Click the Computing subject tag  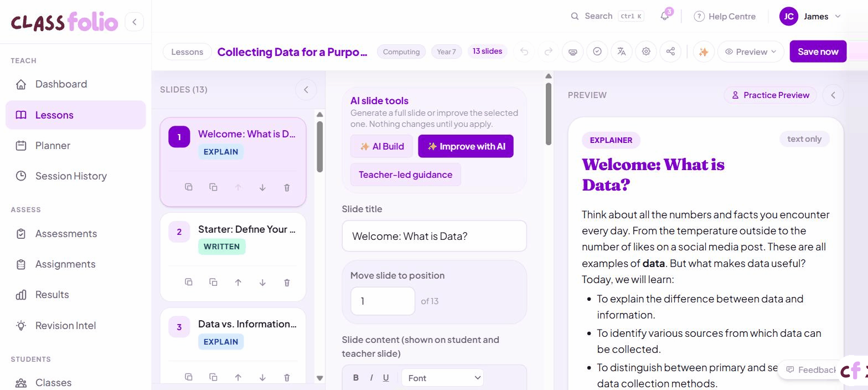click(401, 52)
